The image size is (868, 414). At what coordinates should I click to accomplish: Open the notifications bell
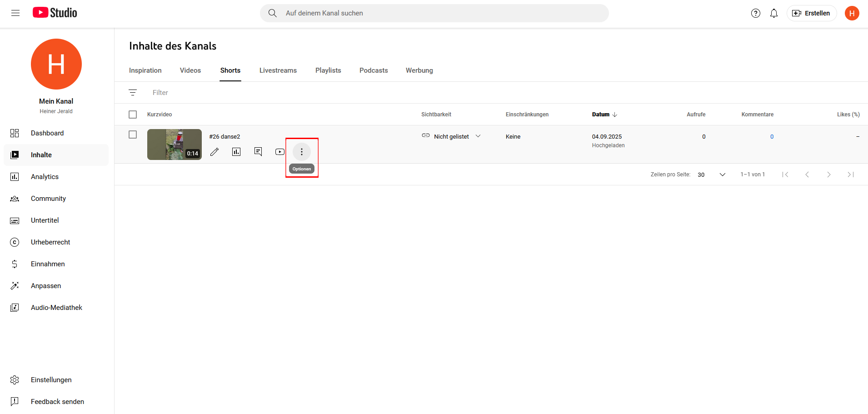pyautogui.click(x=774, y=13)
